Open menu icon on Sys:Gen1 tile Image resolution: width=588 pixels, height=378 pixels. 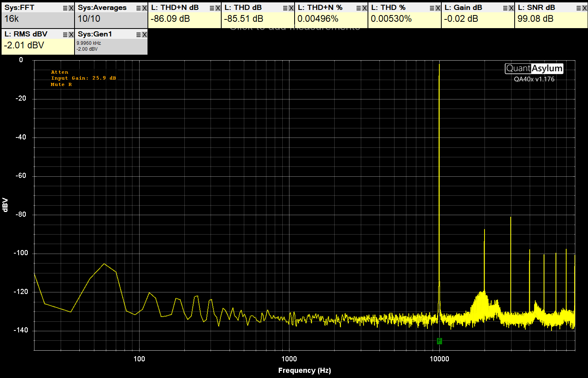click(139, 35)
